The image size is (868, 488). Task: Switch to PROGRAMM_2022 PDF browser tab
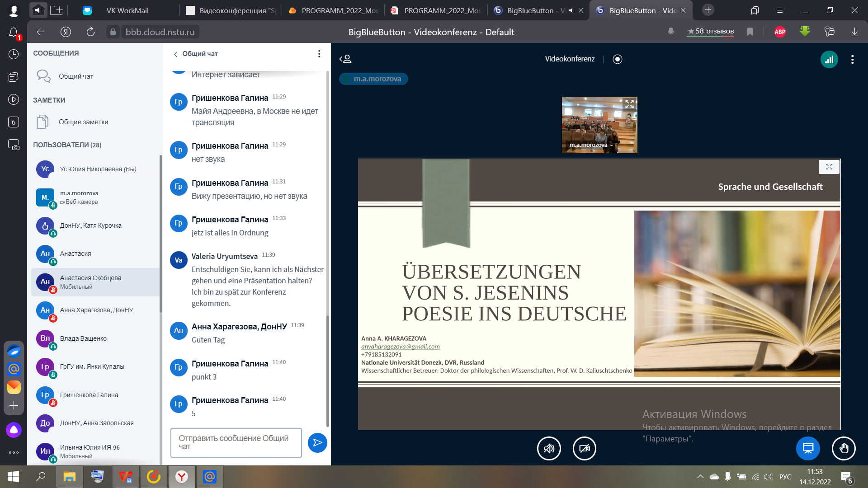tap(436, 10)
